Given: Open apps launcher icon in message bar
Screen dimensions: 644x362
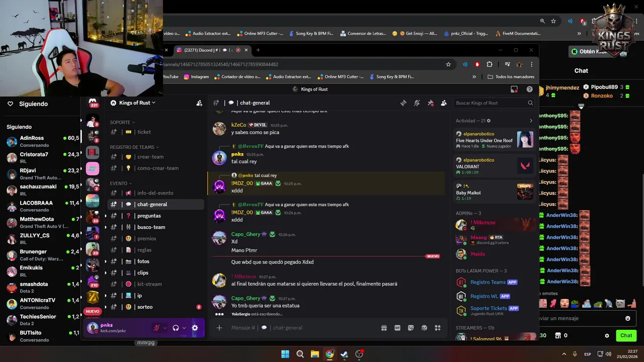Looking at the screenshot, I should coord(438,328).
